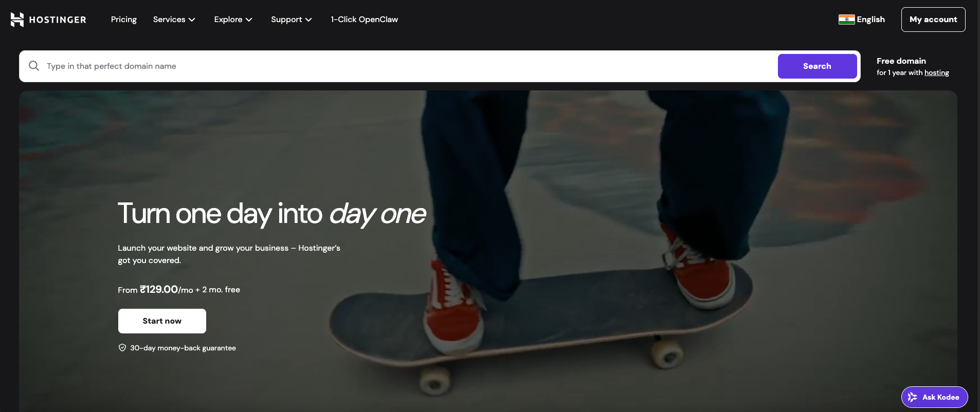980x412 pixels.
Task: Open My account
Action: point(933,20)
